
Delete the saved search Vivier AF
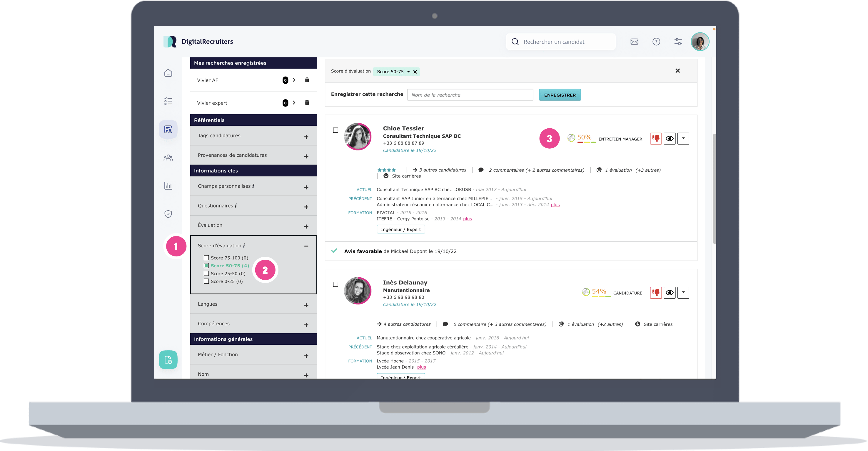tap(307, 80)
